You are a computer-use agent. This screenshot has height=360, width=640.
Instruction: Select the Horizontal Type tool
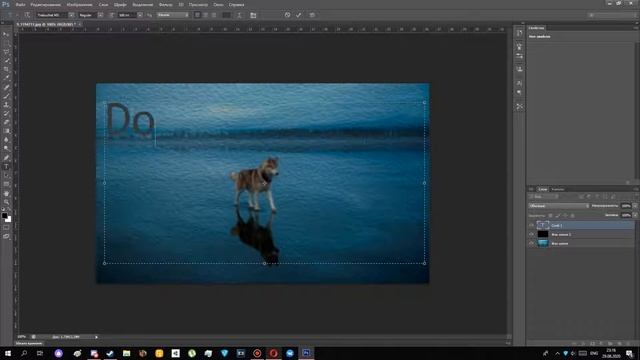click(x=6, y=167)
